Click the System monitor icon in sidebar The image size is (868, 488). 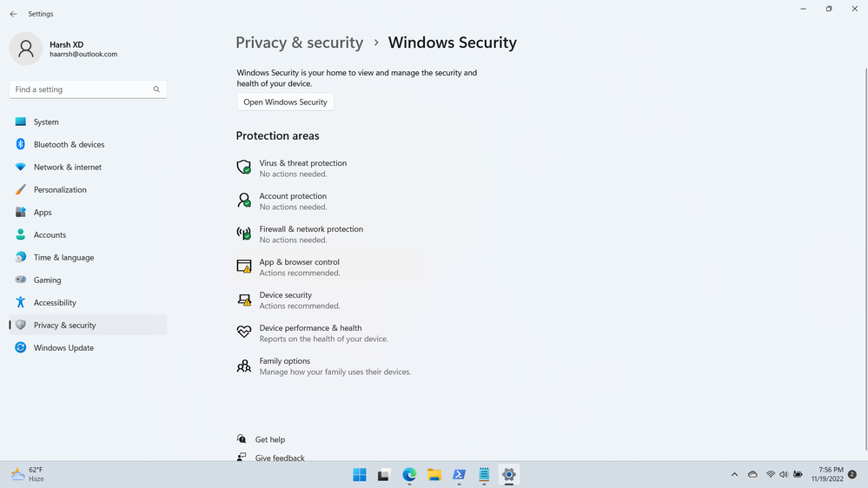(21, 122)
